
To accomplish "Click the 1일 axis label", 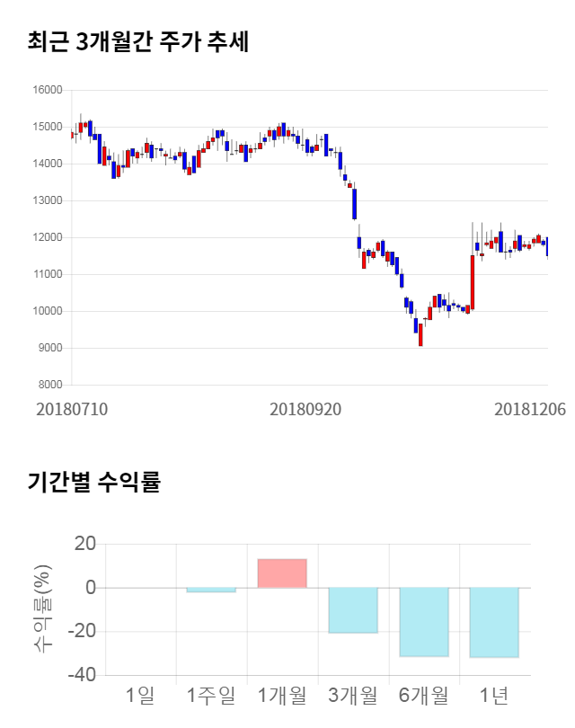I will (x=140, y=695).
